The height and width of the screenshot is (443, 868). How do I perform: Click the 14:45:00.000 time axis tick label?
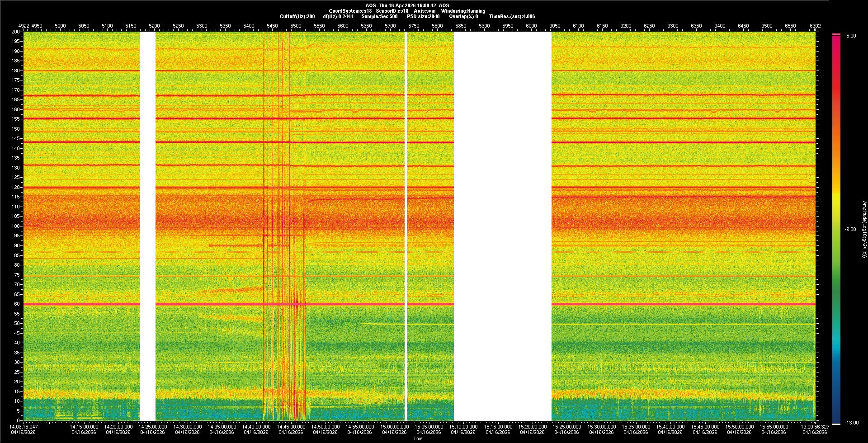point(291,426)
